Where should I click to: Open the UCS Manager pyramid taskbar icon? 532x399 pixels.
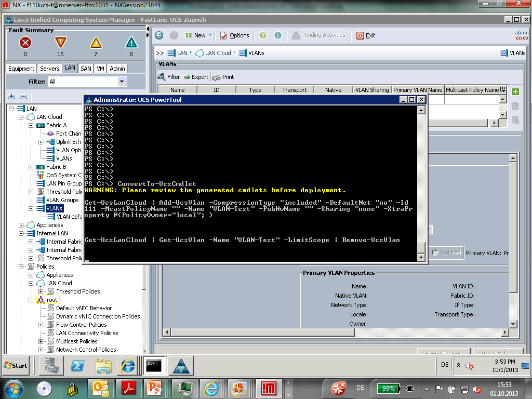click(181, 366)
